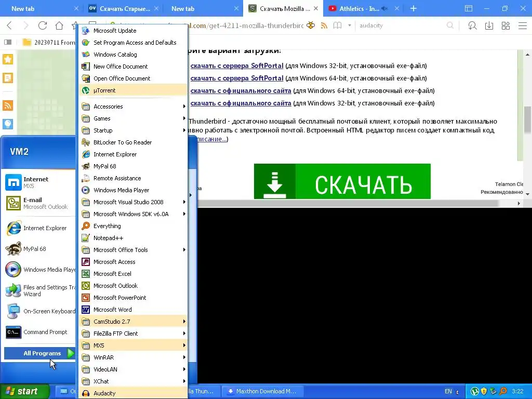Open Maxthon MX5 Internet pinned item

click(x=39, y=182)
